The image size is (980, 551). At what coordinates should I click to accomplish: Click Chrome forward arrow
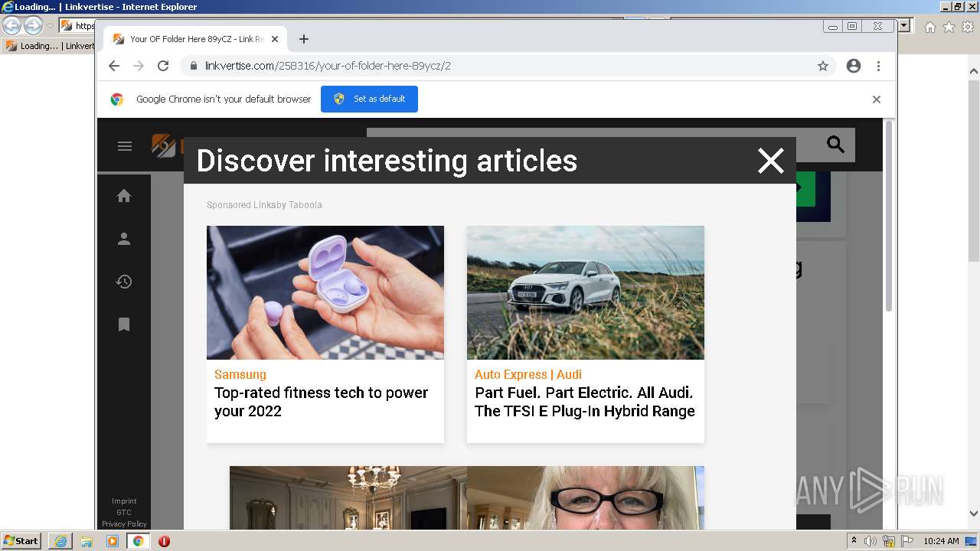point(139,66)
